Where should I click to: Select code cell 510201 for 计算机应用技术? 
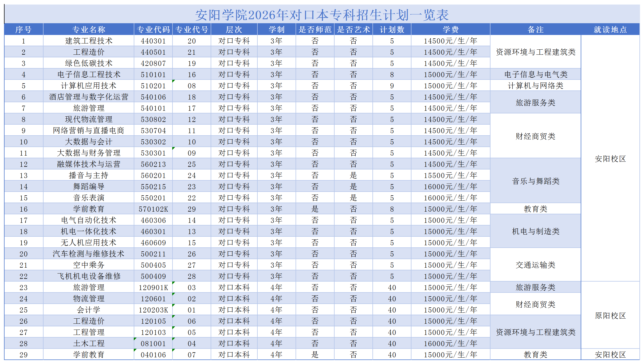153,86
